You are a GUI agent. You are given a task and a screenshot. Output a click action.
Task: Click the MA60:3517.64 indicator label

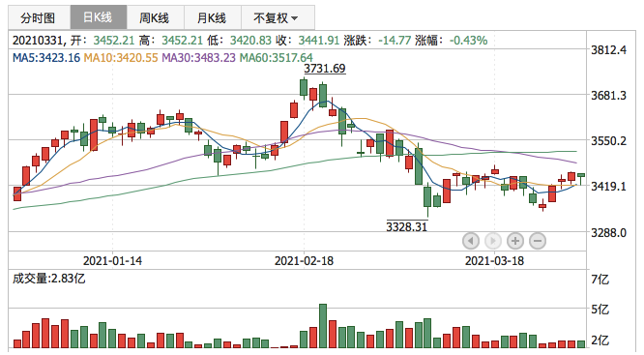pos(276,57)
